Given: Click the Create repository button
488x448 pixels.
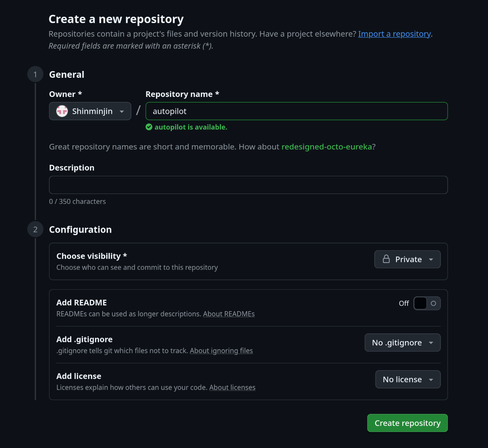Looking at the screenshot, I should pyautogui.click(x=407, y=423).
